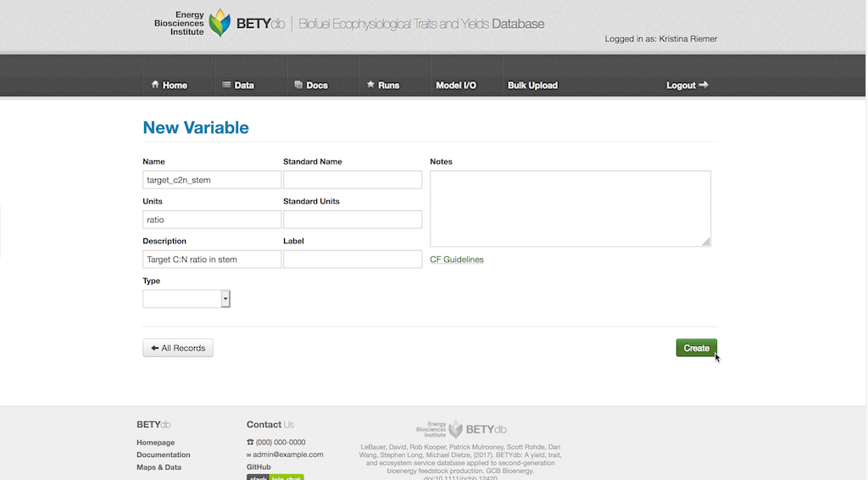Open the Type dropdown
Screen dimensions: 868x480
tap(186, 299)
